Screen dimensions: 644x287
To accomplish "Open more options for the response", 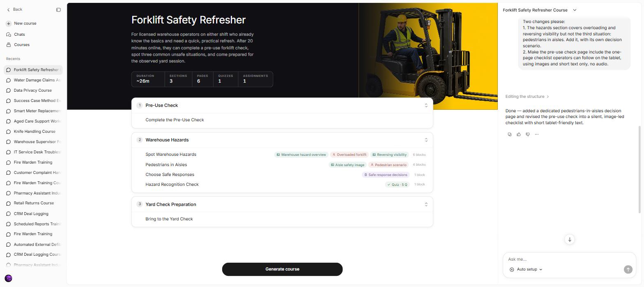I will click(x=537, y=134).
